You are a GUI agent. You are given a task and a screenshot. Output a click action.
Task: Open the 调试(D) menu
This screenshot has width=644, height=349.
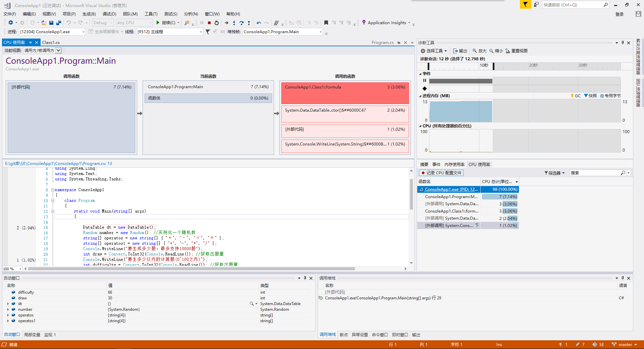[x=109, y=14]
